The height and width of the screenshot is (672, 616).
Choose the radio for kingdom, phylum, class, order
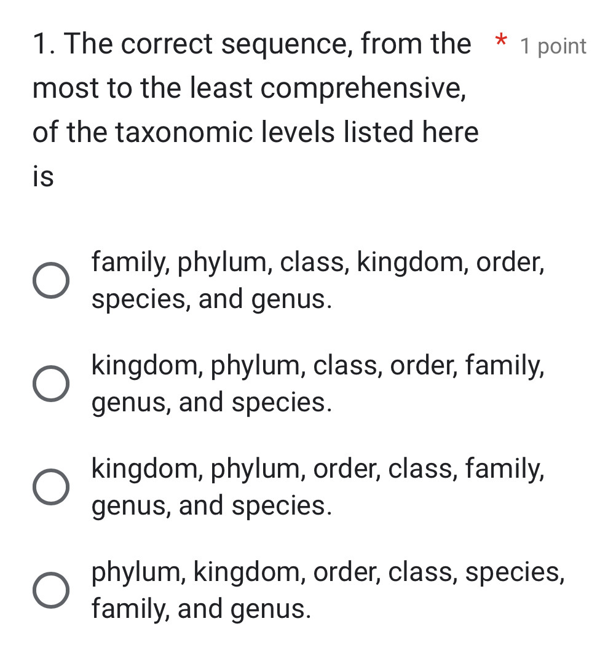(51, 384)
